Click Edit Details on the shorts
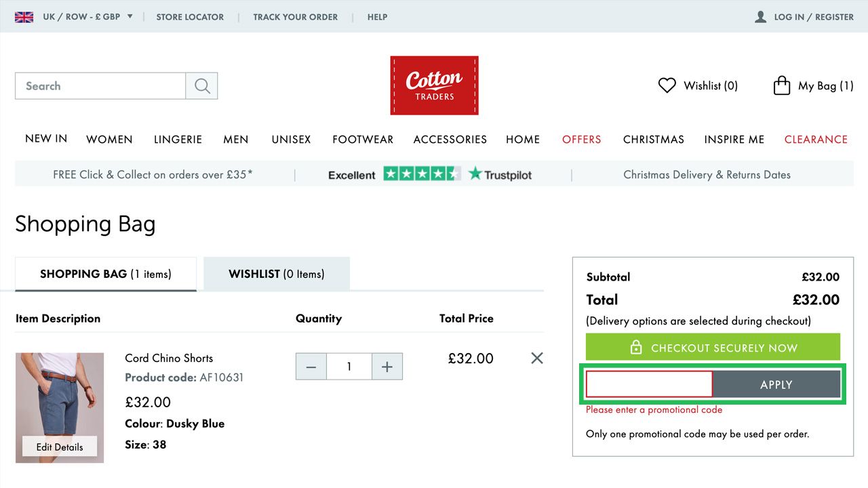The width and height of the screenshot is (868, 488). tap(60, 447)
